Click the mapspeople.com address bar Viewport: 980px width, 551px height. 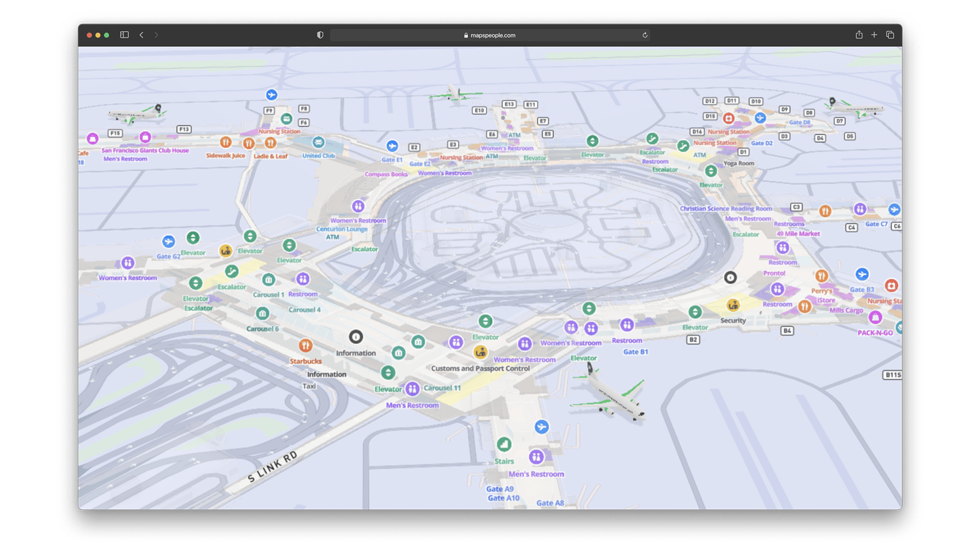click(489, 35)
